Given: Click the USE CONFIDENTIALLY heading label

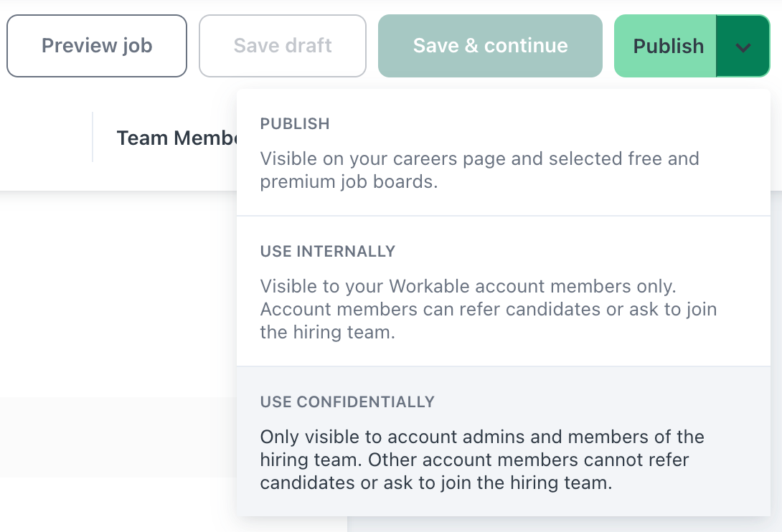Looking at the screenshot, I should (x=347, y=402).
